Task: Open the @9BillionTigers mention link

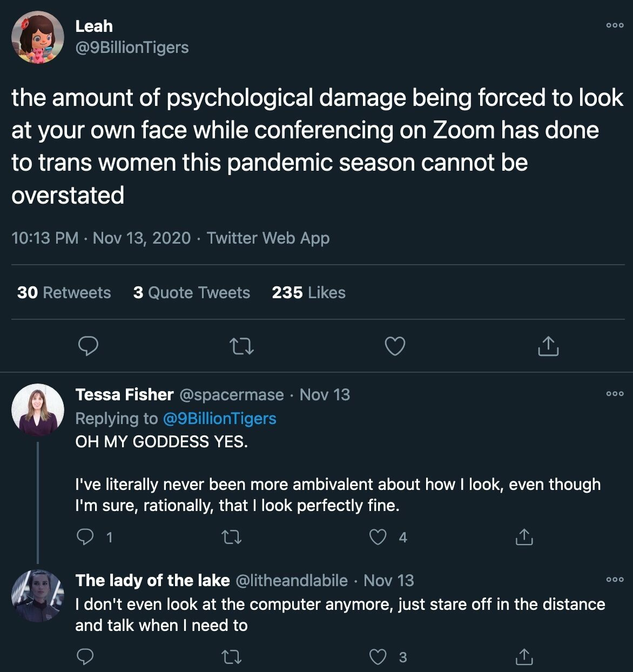Action: [219, 419]
